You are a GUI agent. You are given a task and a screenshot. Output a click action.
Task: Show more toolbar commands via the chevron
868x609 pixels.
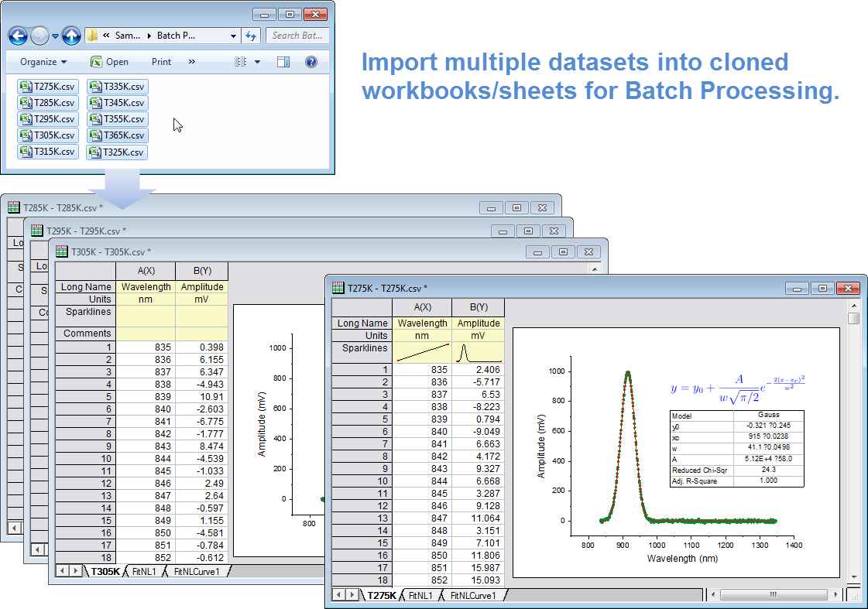192,62
